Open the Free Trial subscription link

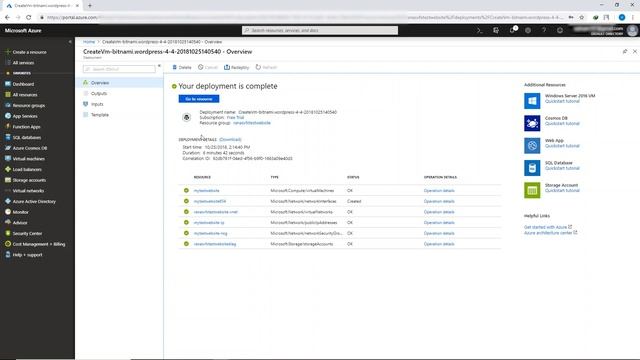pyautogui.click(x=235, y=118)
